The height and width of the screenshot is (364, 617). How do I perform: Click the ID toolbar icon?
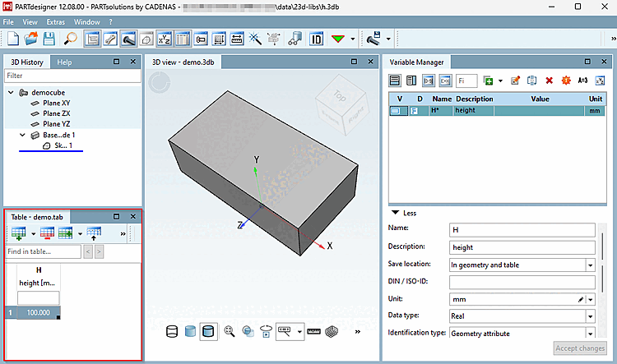click(x=317, y=39)
